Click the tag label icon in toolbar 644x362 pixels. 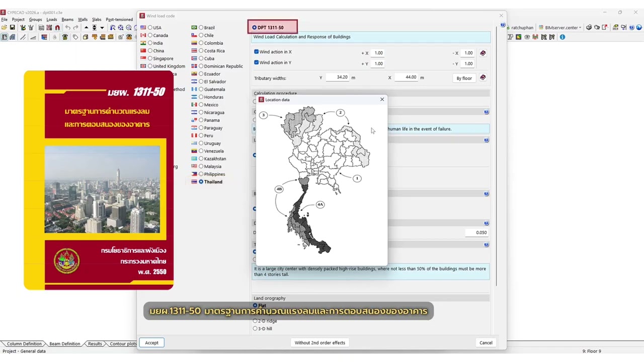(75, 37)
